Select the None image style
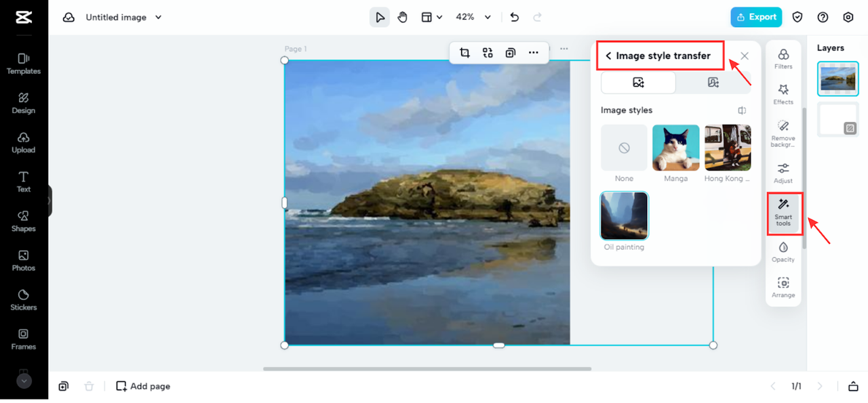 point(624,148)
